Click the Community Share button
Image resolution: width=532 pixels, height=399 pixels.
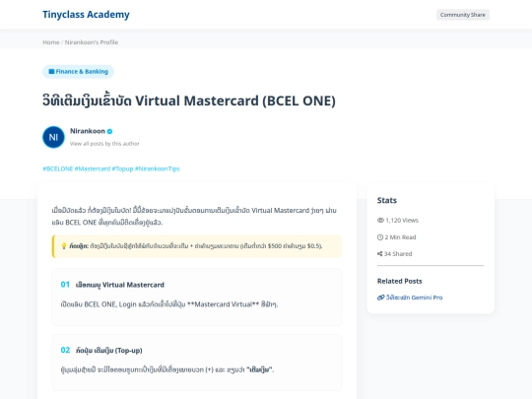tap(462, 15)
